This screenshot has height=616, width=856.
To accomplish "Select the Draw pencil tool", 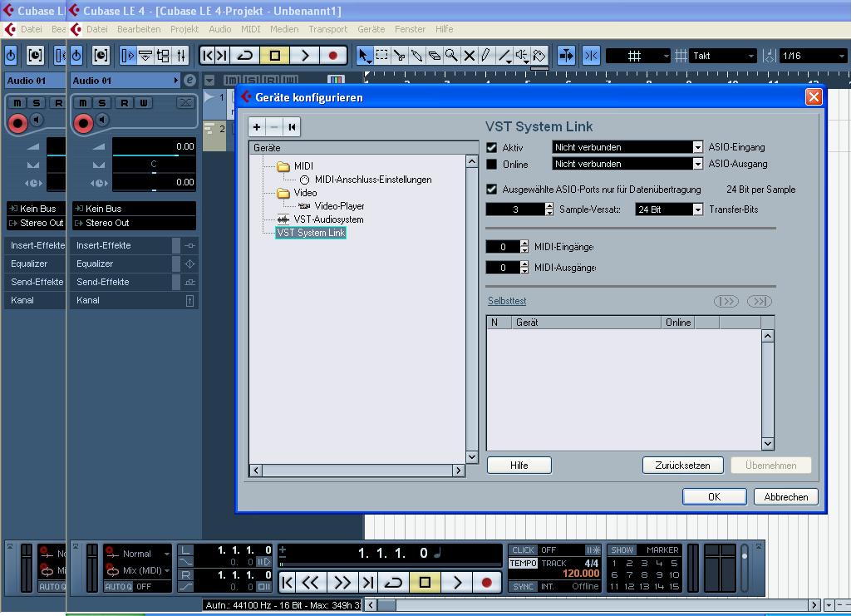I will [486, 55].
